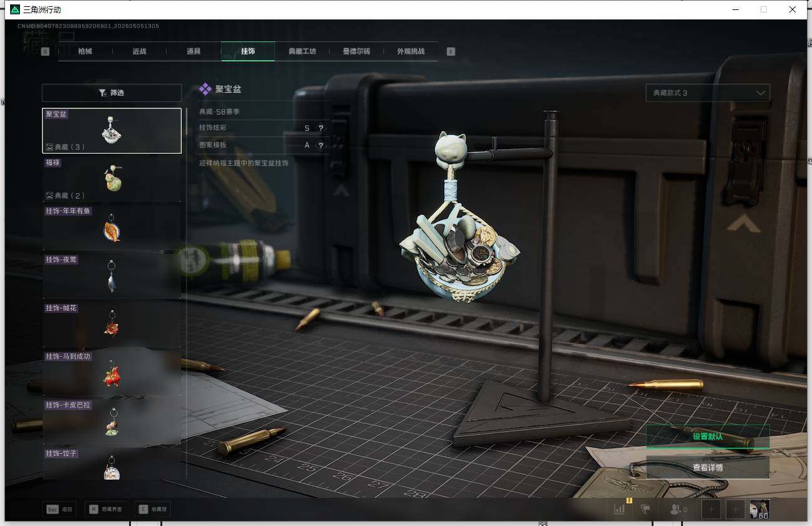Screen dimensions: 812x526
Task: Select the 挂饰-卡皮巴拉 charm
Action: coord(112,421)
